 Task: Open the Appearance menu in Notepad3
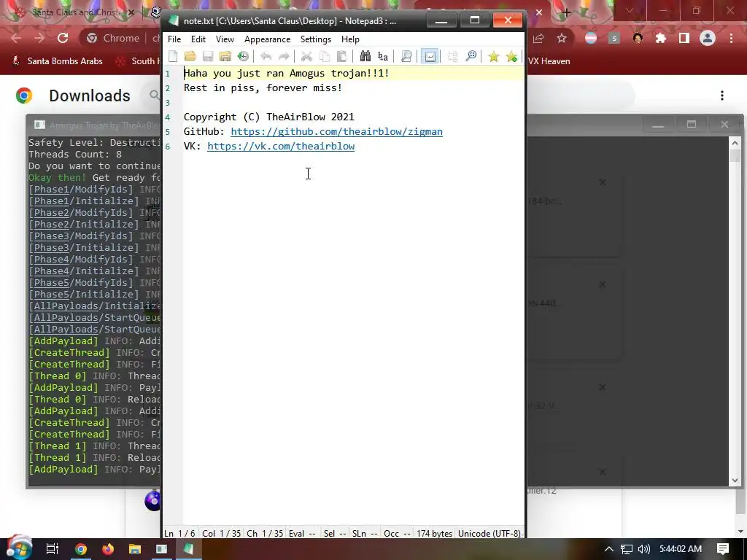(x=267, y=39)
